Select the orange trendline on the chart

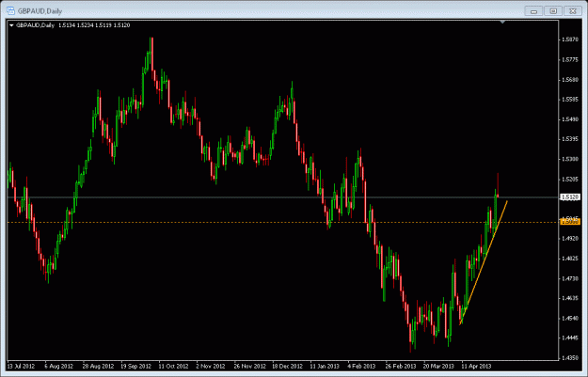(x=484, y=262)
